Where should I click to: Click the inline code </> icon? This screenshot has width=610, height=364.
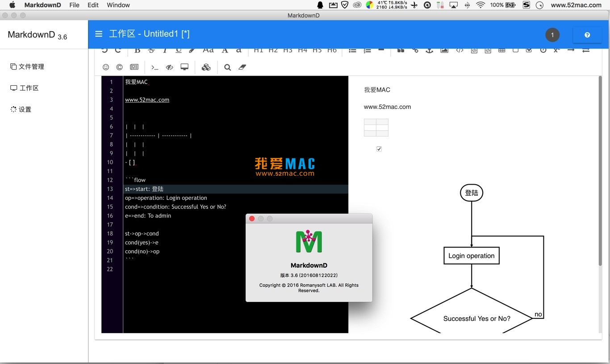tap(460, 50)
